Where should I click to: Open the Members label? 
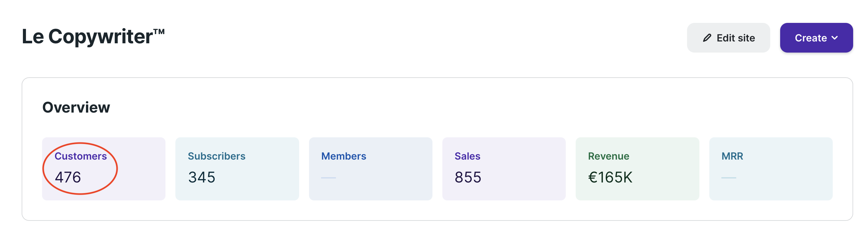343,156
